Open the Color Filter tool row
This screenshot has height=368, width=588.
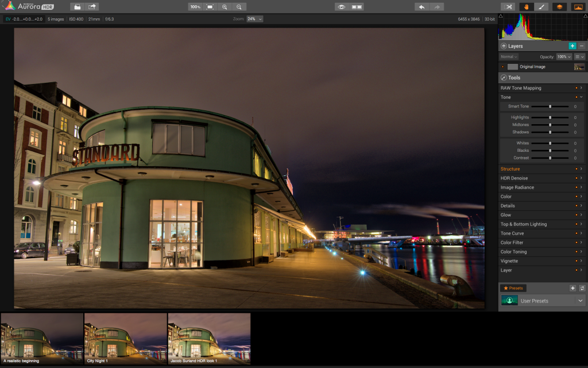[x=543, y=243]
